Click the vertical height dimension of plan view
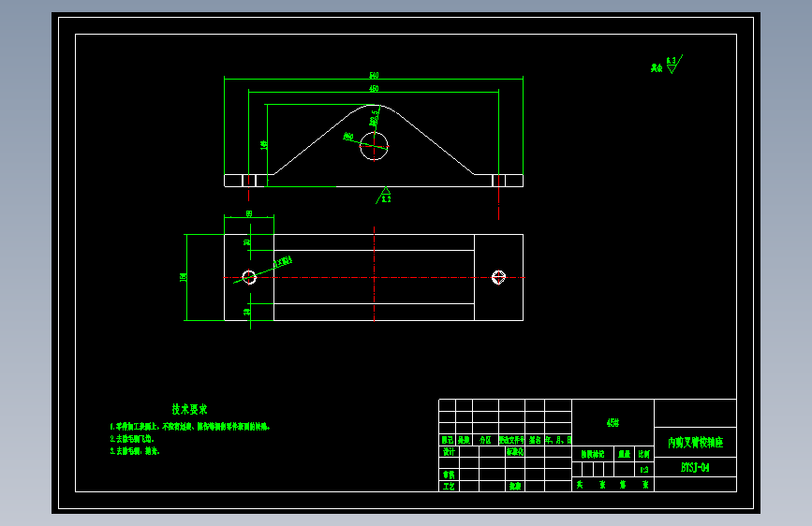This screenshot has width=812, height=526. point(183,277)
